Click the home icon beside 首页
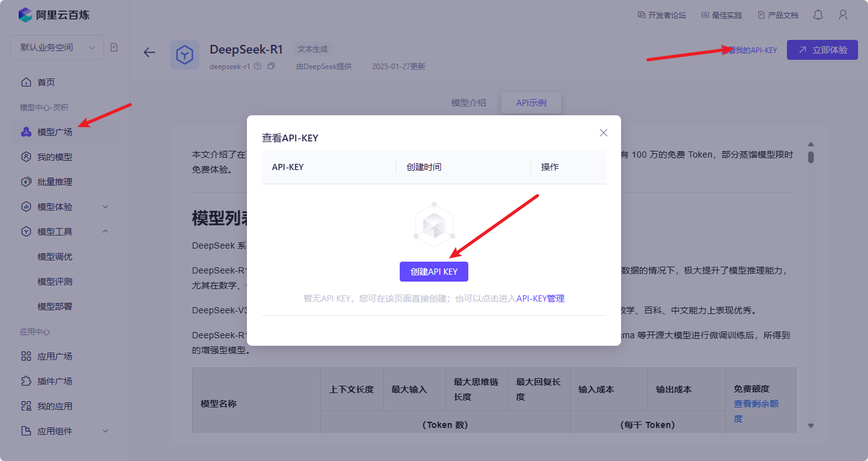The width and height of the screenshot is (868, 461). click(26, 82)
